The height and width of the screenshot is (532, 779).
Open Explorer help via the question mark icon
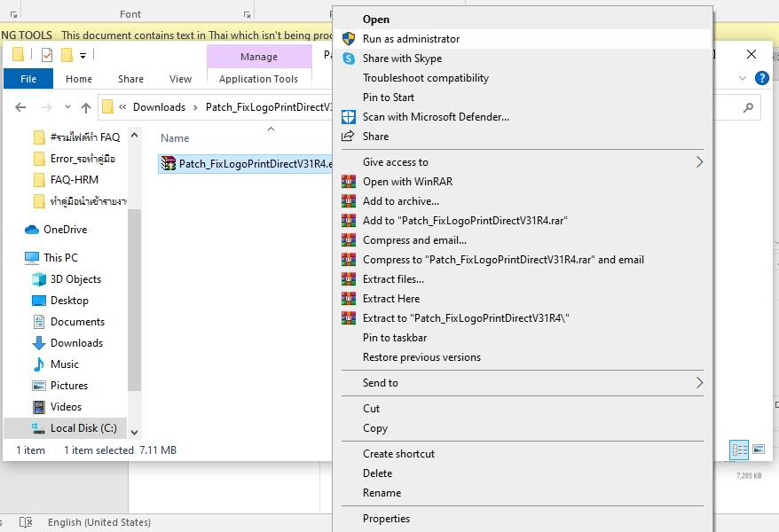click(x=761, y=78)
